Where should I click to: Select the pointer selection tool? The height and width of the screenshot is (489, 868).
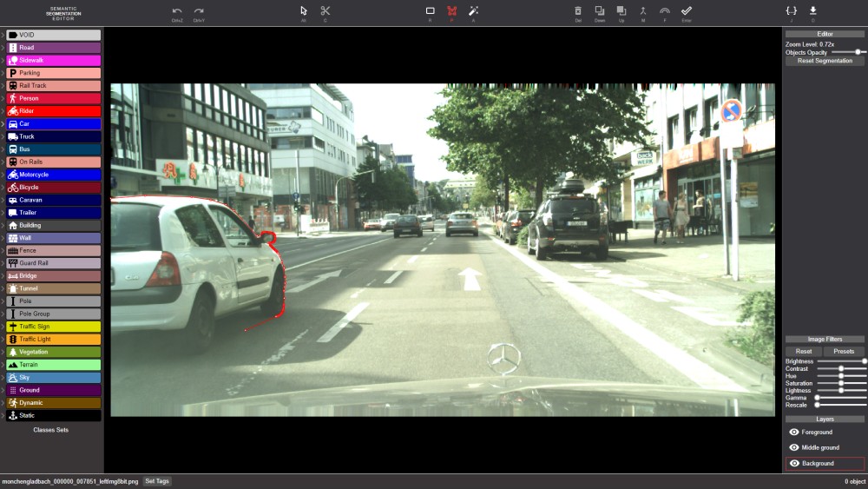pyautogui.click(x=304, y=10)
